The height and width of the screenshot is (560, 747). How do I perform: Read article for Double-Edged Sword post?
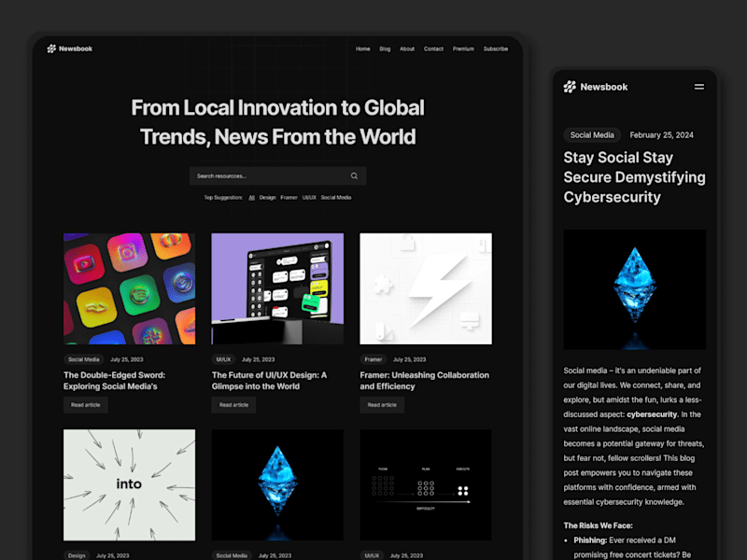(86, 405)
